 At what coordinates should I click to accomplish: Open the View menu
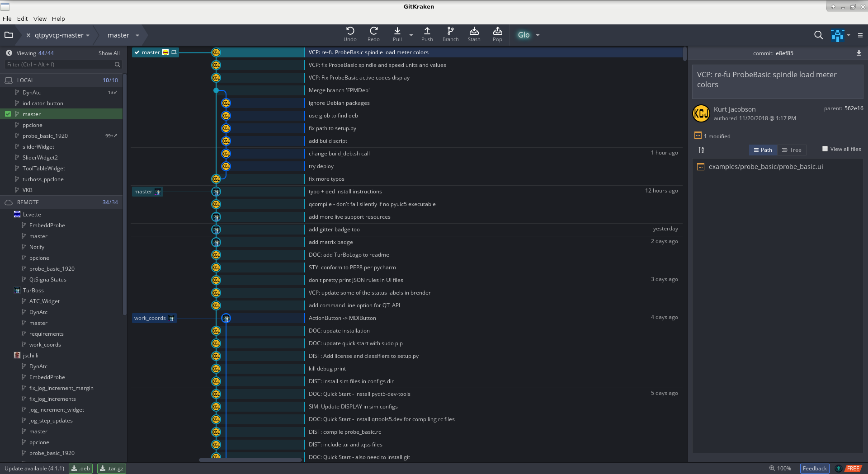click(x=40, y=19)
